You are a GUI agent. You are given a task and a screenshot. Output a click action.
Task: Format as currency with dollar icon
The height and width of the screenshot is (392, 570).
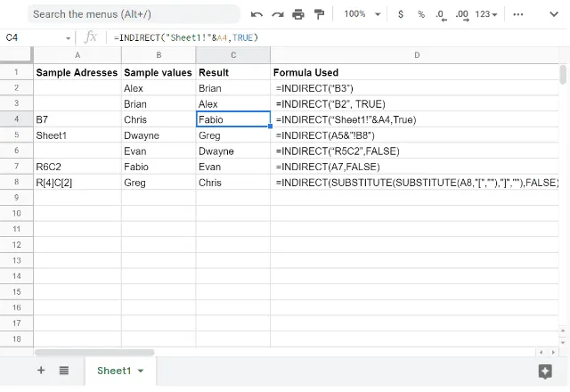pos(401,14)
